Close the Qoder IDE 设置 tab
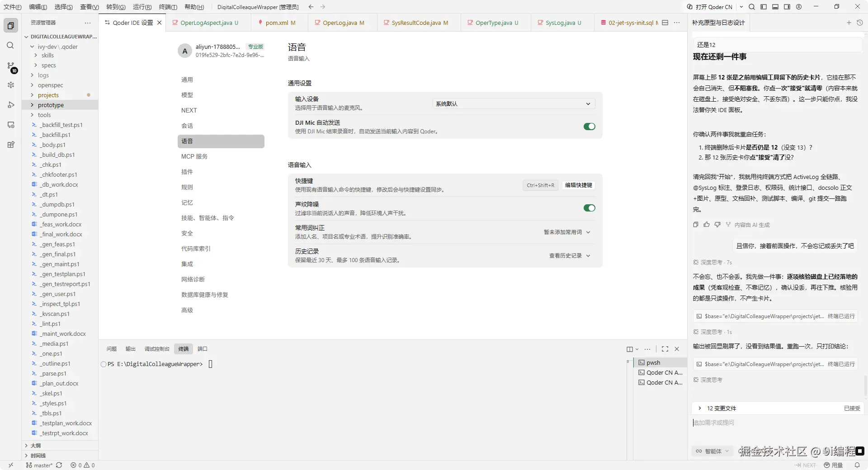Viewport: 868px width, 470px height. [x=160, y=23]
